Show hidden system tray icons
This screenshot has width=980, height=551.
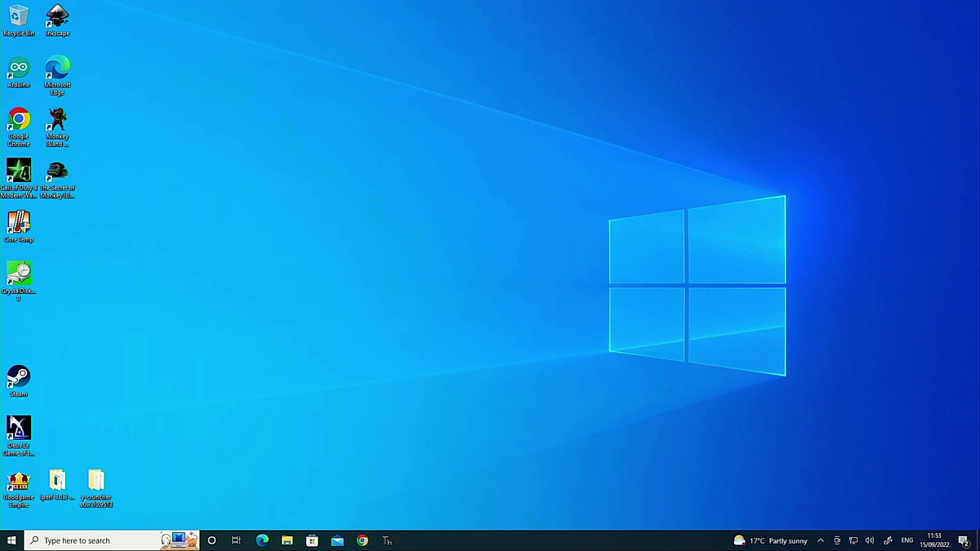tap(821, 540)
